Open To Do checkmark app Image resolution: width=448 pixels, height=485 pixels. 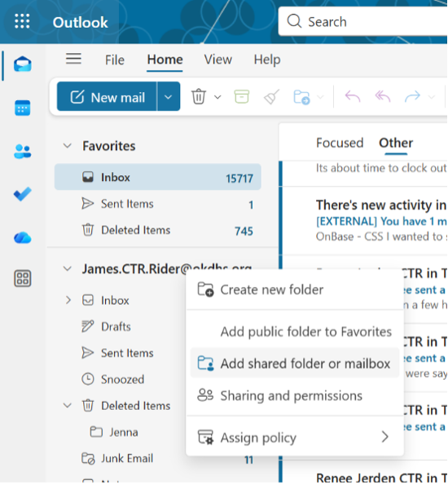pyautogui.click(x=23, y=194)
